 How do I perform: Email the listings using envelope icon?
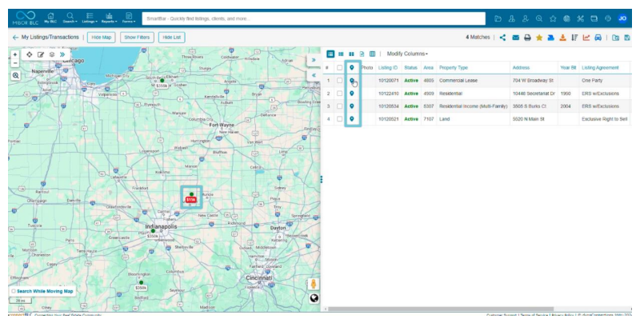pos(515,38)
